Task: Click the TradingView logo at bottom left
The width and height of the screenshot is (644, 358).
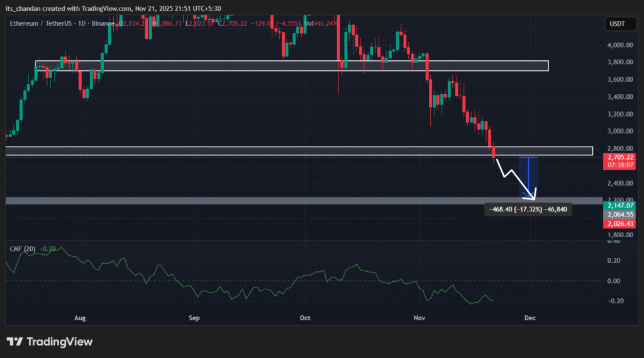Action: click(50, 342)
